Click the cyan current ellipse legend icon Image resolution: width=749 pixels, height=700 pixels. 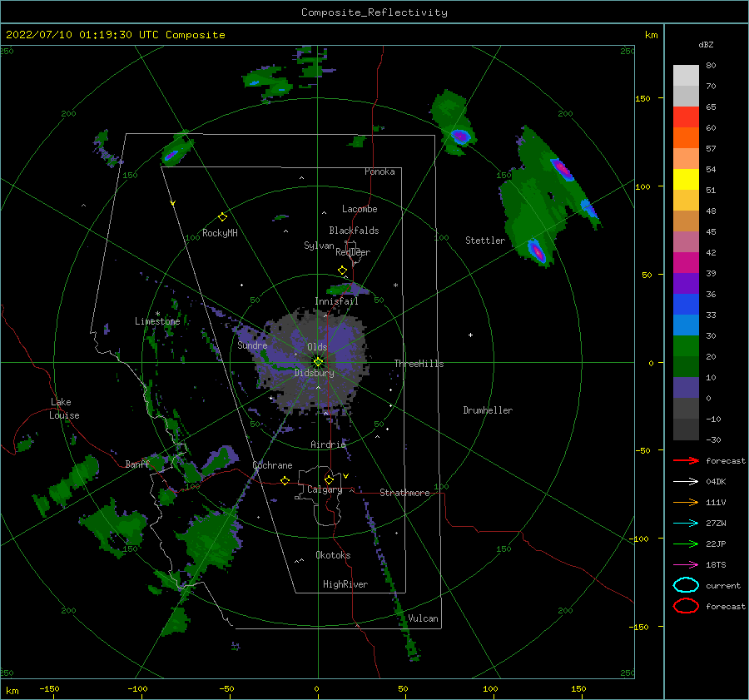(686, 585)
